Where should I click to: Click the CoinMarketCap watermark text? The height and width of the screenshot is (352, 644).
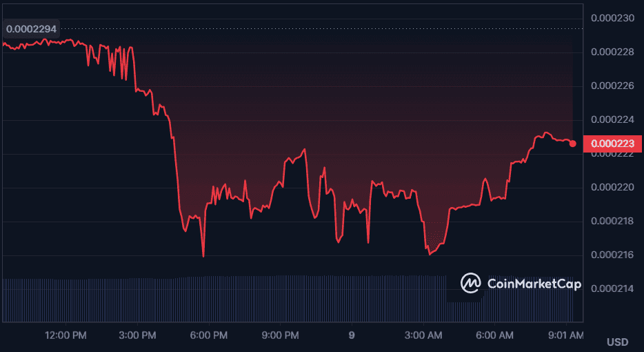534,284
